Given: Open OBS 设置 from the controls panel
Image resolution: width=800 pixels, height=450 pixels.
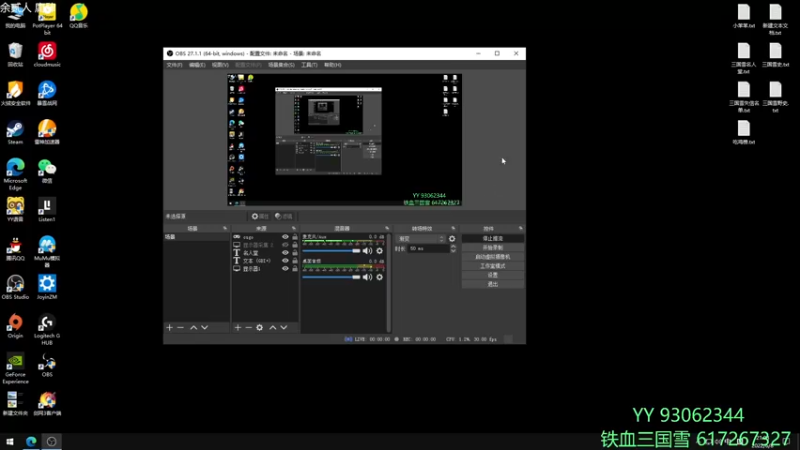Looking at the screenshot, I should [x=493, y=276].
